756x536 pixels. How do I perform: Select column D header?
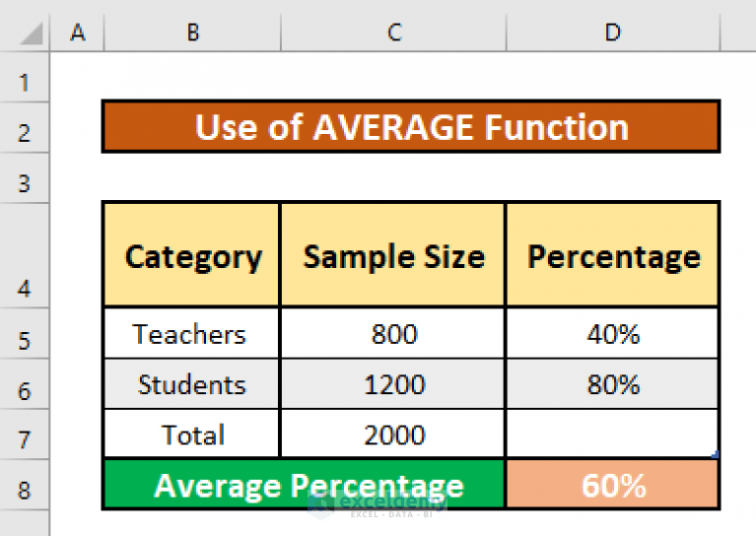point(613,32)
